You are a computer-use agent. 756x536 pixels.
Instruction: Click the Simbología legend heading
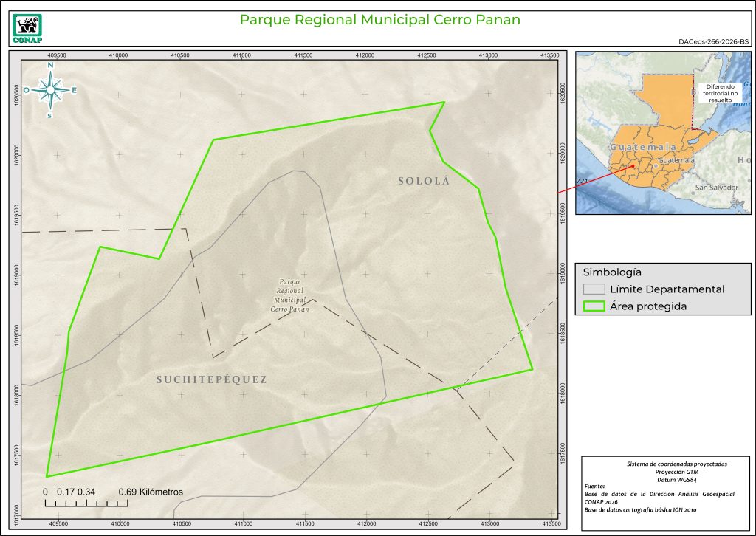tap(611, 271)
